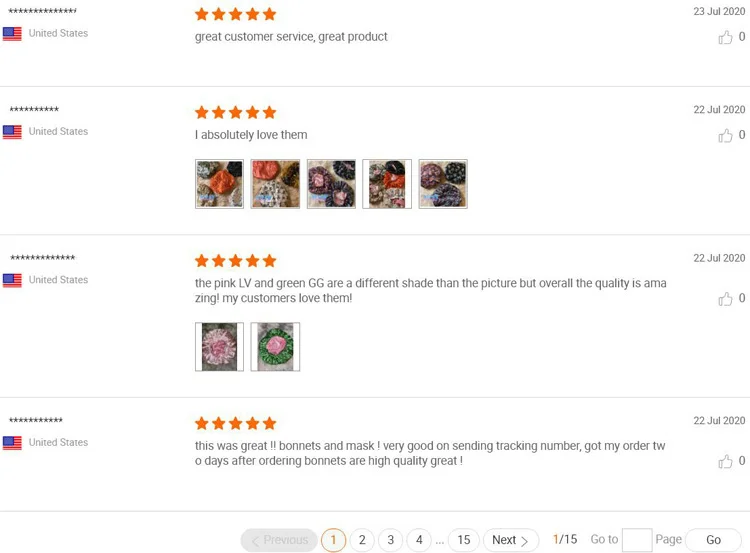Screen dimensions: 750x553
Task: Click the Next page button
Action: click(511, 540)
